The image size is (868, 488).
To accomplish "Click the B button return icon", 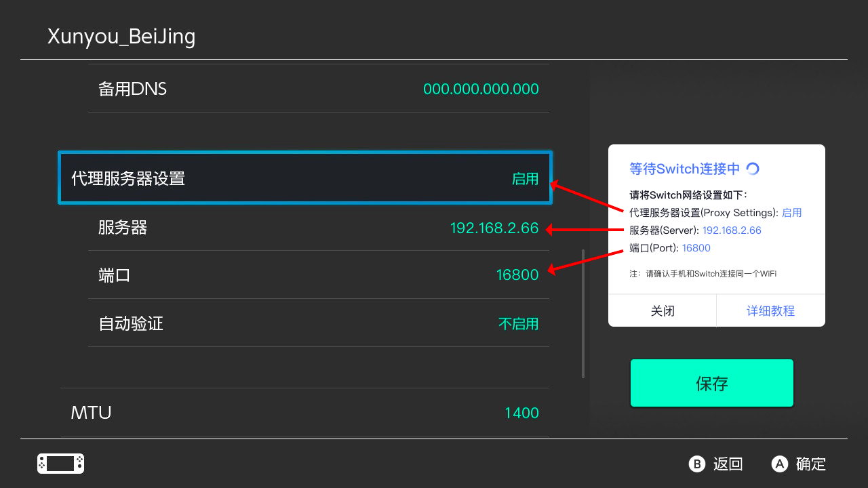I will pyautogui.click(x=697, y=464).
